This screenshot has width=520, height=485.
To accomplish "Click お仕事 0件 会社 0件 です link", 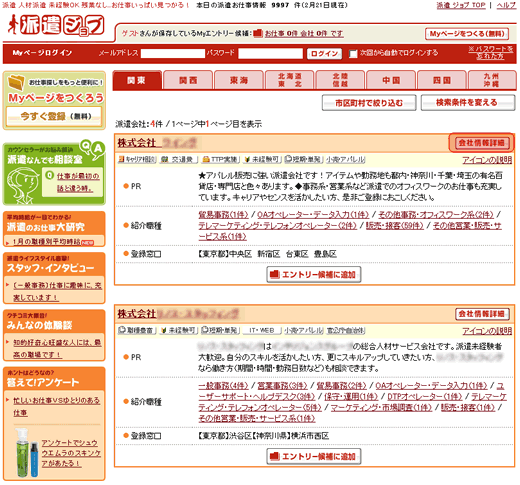I will pos(304,34).
